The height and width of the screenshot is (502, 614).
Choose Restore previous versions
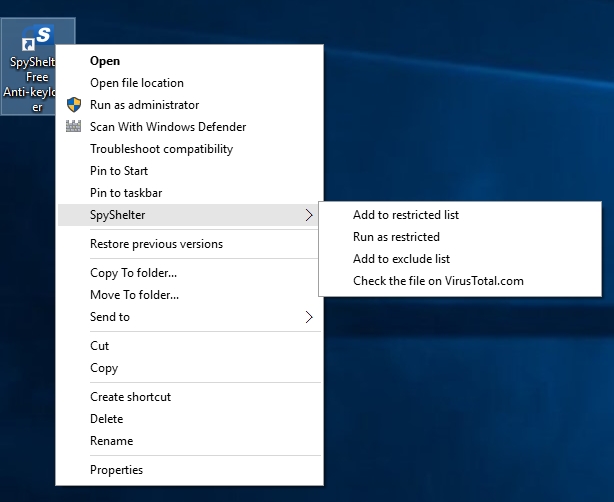(x=190, y=244)
